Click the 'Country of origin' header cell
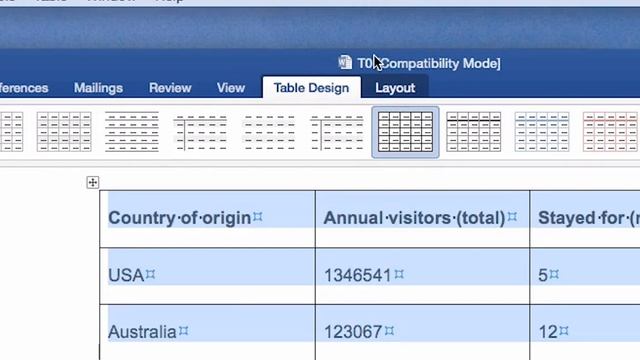The height and width of the screenshot is (360, 640). tap(207, 219)
